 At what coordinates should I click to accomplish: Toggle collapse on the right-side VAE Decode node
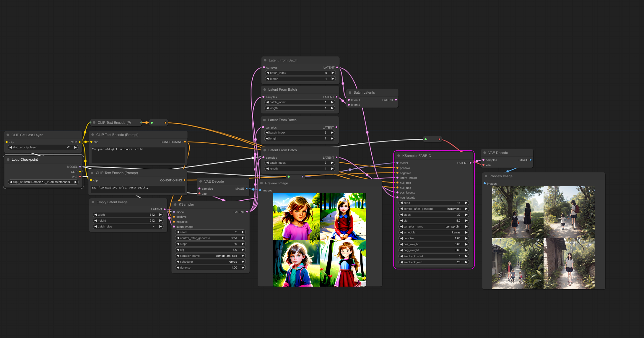click(485, 152)
